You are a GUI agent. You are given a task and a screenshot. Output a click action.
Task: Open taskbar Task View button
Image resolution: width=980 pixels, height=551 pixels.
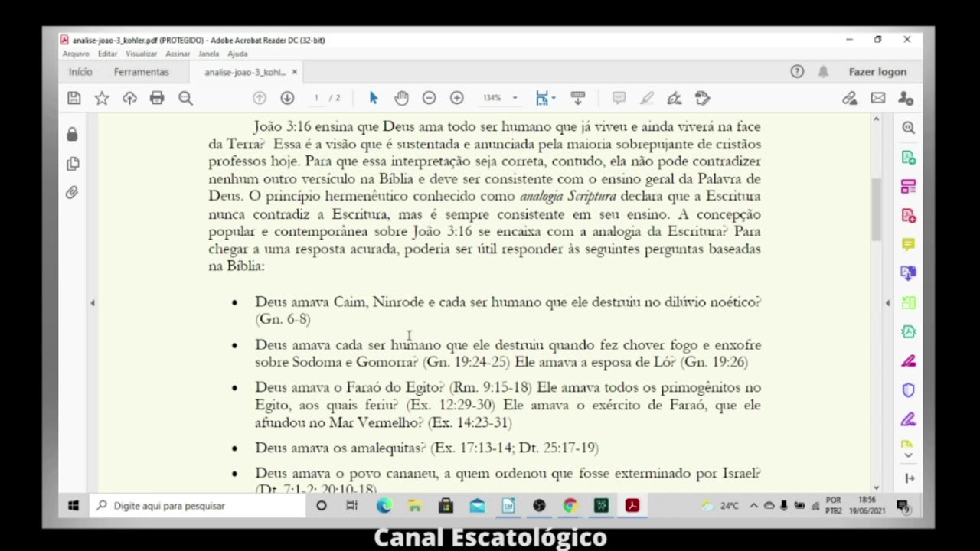click(352, 506)
